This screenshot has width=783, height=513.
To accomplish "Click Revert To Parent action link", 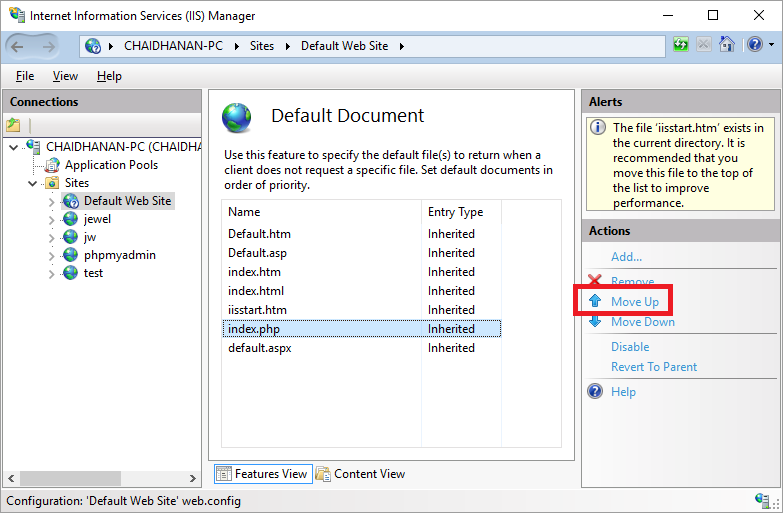I will pyautogui.click(x=654, y=367).
